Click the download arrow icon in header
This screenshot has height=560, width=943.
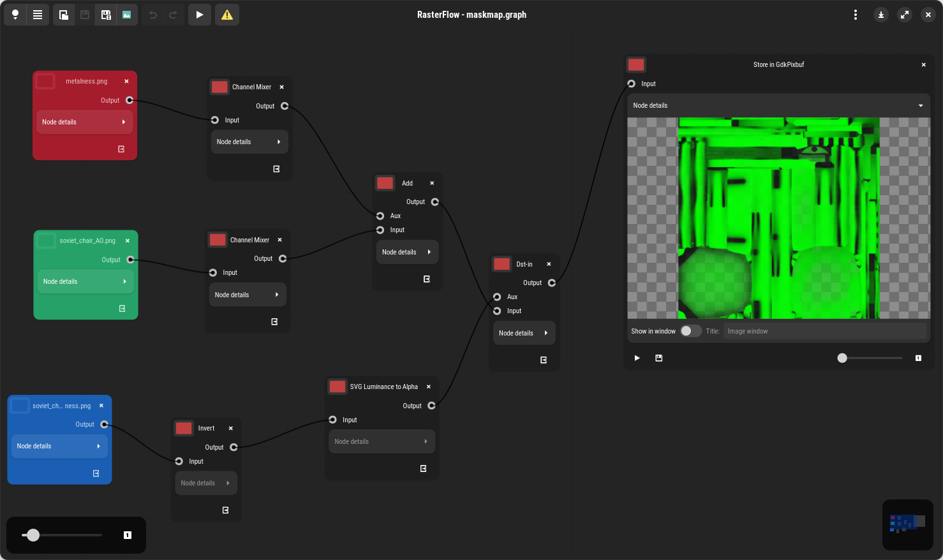(881, 15)
